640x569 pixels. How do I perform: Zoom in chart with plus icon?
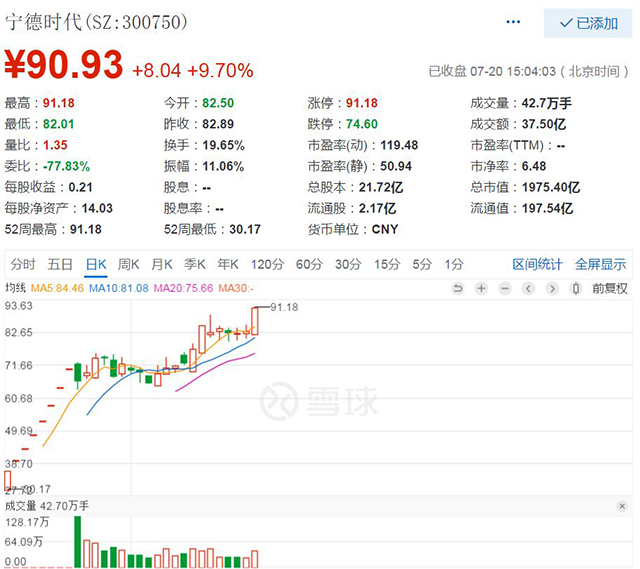click(x=482, y=289)
